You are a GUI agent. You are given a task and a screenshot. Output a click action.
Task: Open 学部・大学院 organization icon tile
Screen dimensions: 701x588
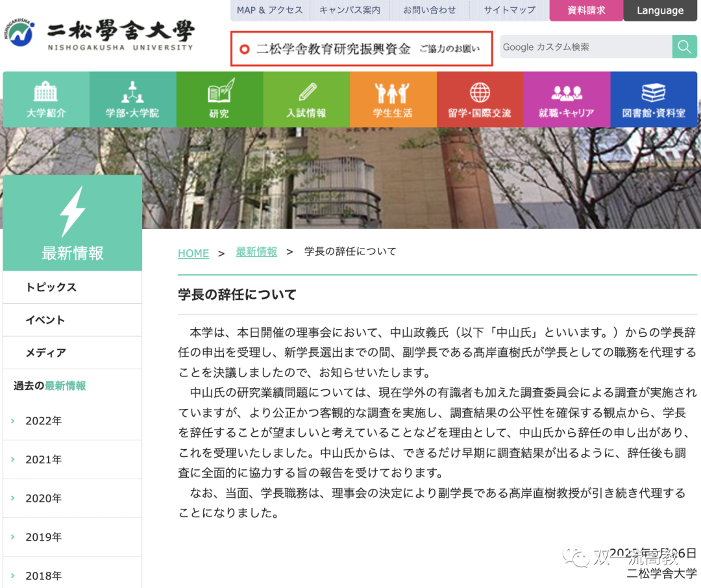(132, 99)
